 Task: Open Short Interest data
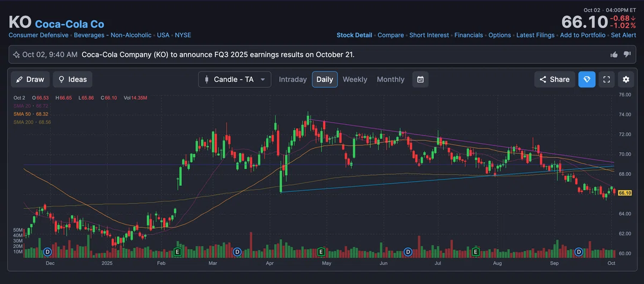[x=429, y=35]
